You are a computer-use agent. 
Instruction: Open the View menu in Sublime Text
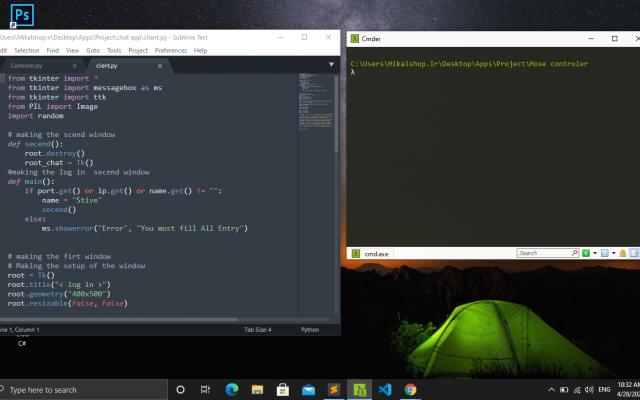click(x=72, y=51)
